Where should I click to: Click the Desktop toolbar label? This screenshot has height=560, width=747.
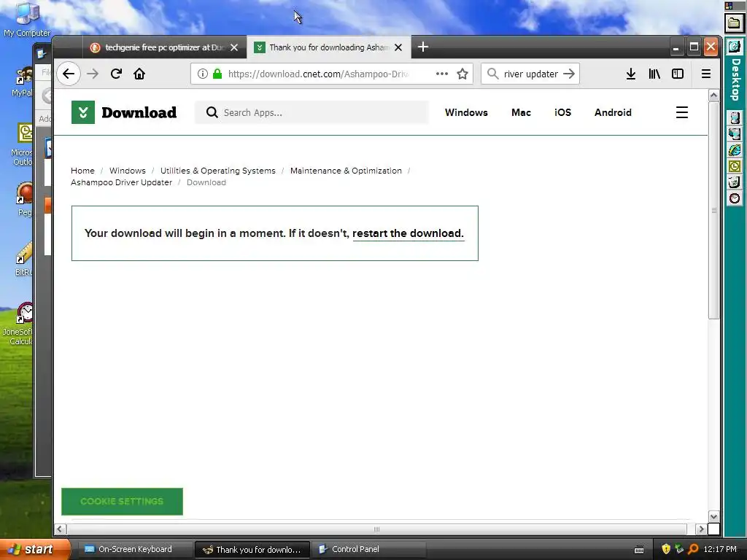735,79
